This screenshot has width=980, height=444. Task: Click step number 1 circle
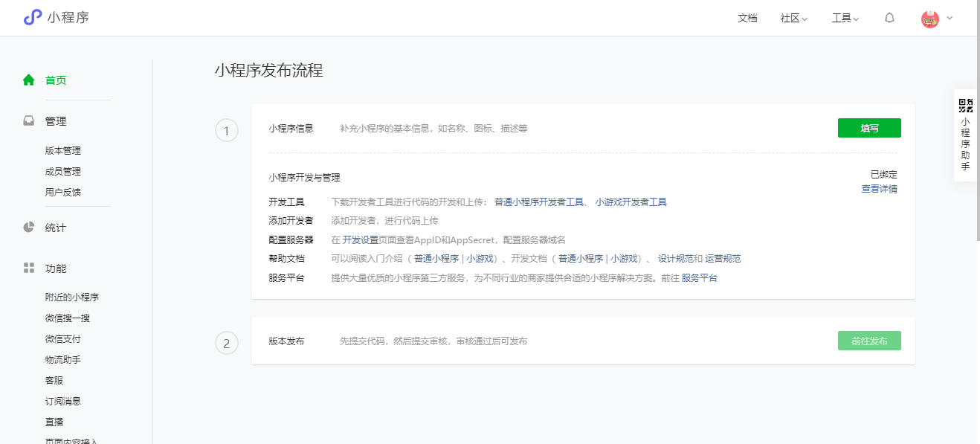coord(227,131)
